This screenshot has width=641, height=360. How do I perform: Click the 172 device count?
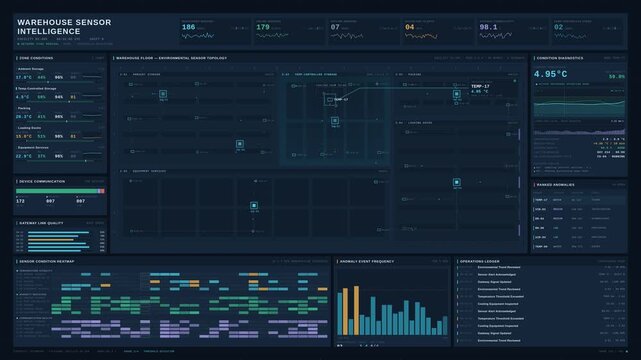20,201
